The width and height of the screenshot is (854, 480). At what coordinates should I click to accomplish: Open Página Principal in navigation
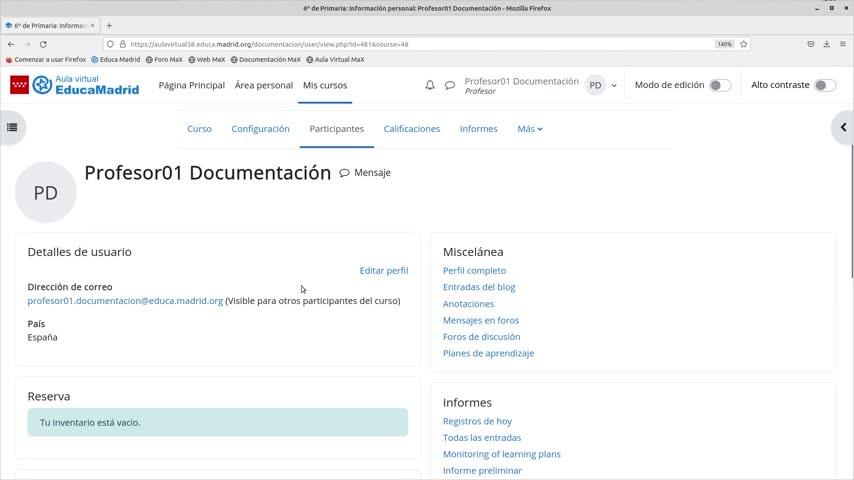pos(192,85)
